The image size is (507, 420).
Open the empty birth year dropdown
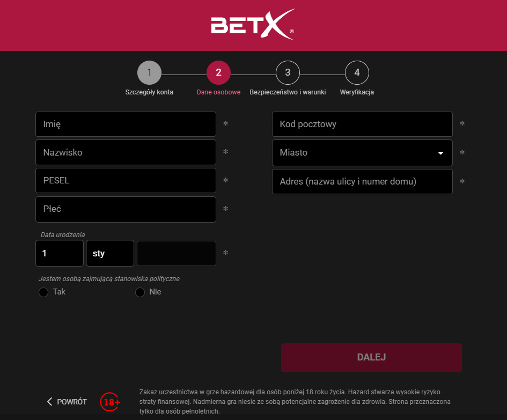(177, 253)
